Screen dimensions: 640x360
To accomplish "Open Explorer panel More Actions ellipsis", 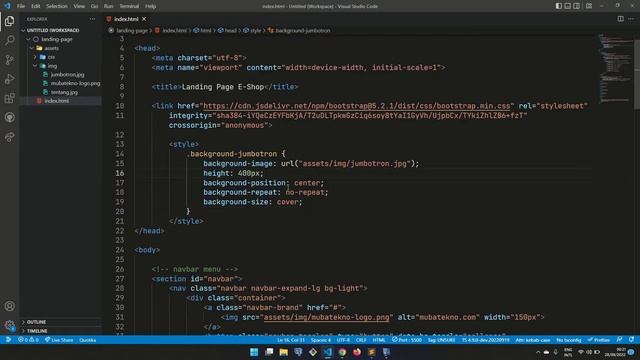I will [92, 19].
